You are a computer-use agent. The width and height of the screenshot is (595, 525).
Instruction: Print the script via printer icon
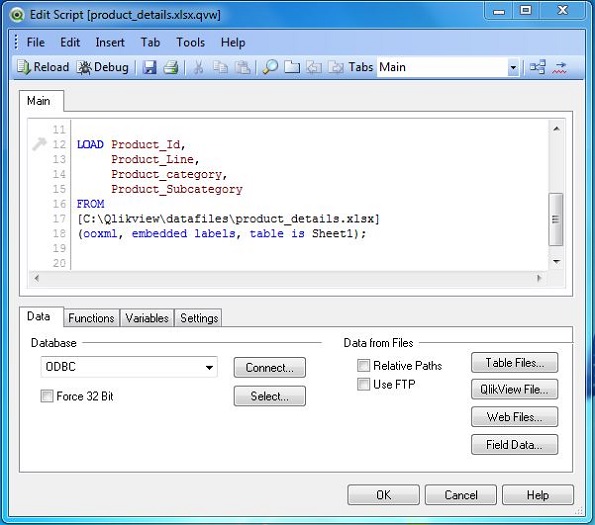tap(171, 68)
